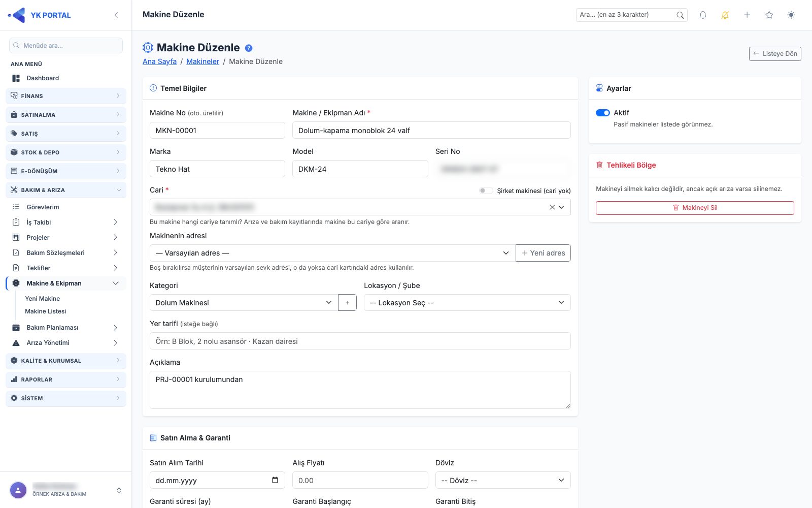Open favorites star icon
This screenshot has height=508, width=812.
point(769,15)
